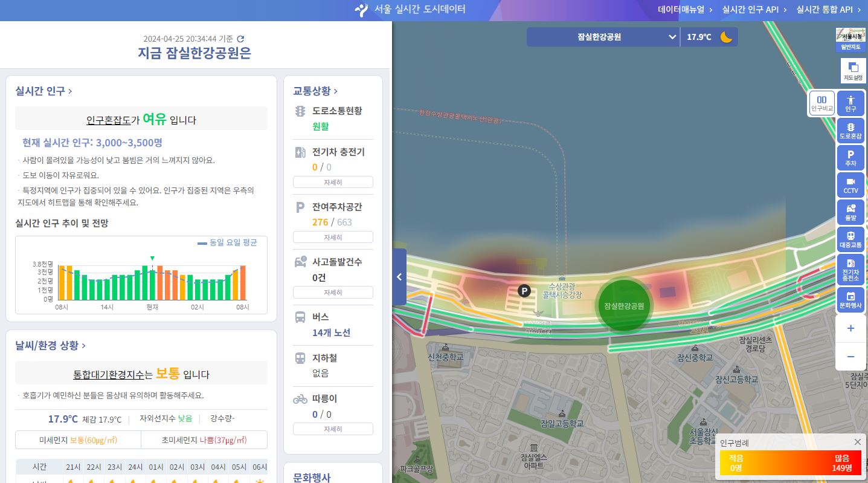Click the 잠일고등학교 school map marker

coord(562,419)
